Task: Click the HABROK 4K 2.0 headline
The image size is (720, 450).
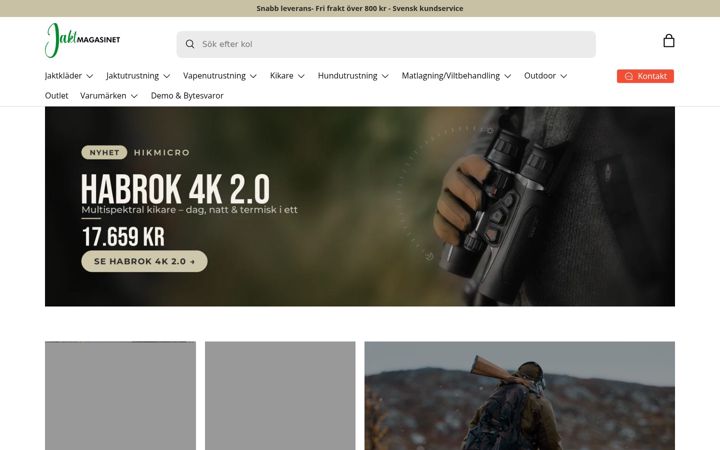Action: click(x=175, y=189)
